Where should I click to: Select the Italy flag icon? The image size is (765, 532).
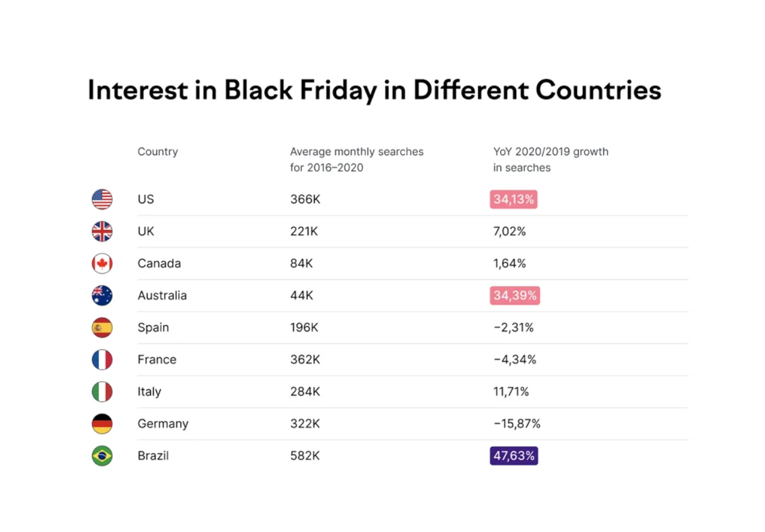click(x=102, y=392)
